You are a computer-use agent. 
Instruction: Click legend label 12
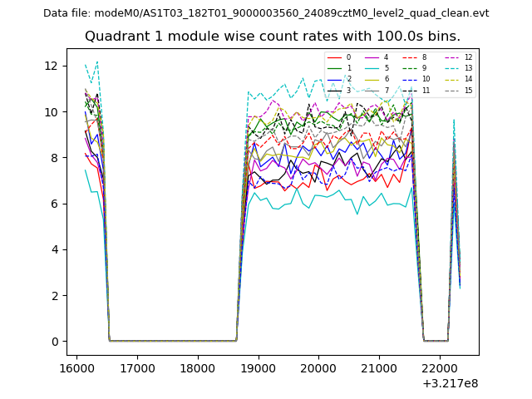(x=469, y=57)
